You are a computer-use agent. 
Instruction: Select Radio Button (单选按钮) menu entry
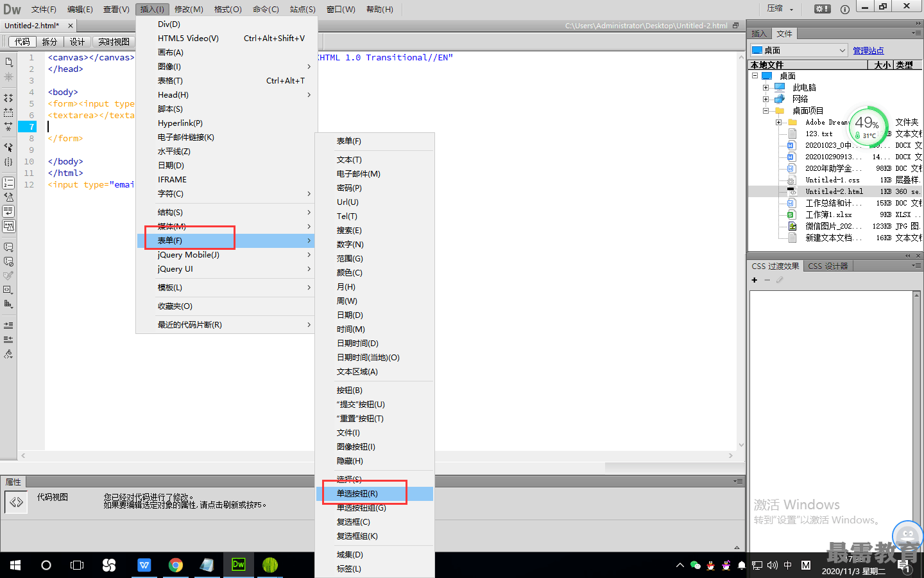coord(375,493)
